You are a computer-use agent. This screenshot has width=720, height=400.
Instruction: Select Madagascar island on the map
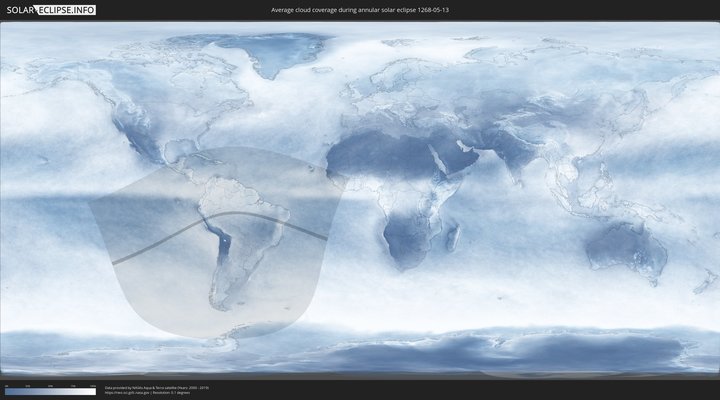[454, 238]
